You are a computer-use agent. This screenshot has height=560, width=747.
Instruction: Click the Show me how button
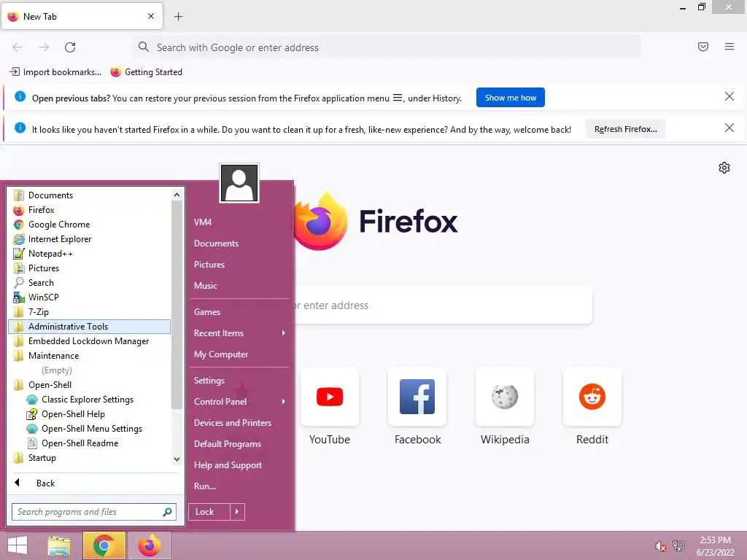click(x=510, y=98)
